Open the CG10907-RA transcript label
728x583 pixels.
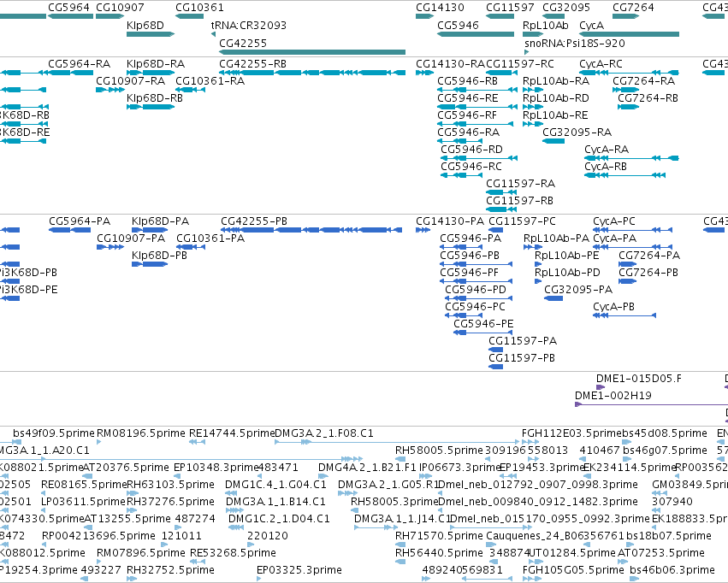coord(131,81)
